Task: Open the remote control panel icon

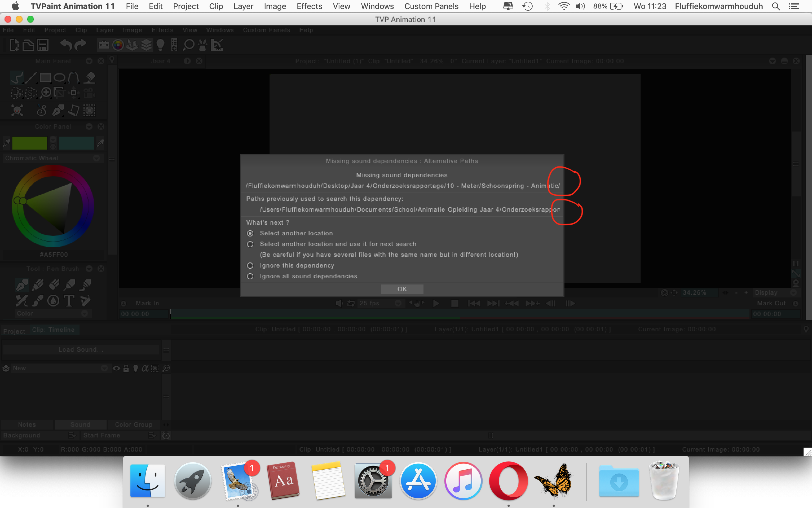Action: pos(174,45)
